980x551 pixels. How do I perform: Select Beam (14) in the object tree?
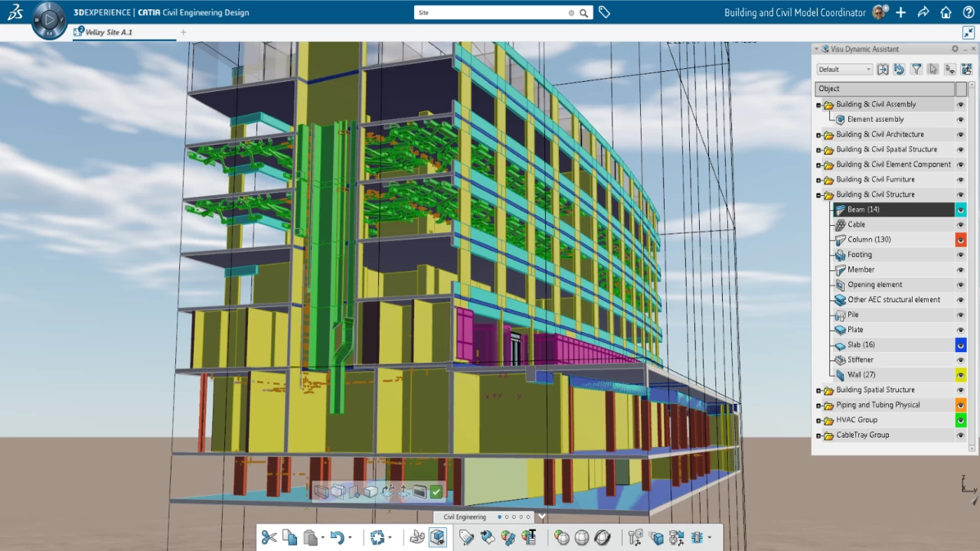[863, 209]
